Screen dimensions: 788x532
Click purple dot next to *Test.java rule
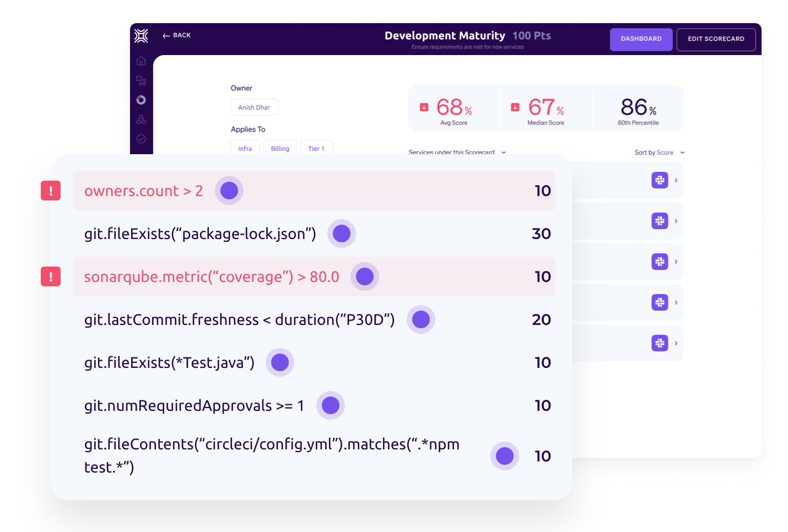(280, 362)
